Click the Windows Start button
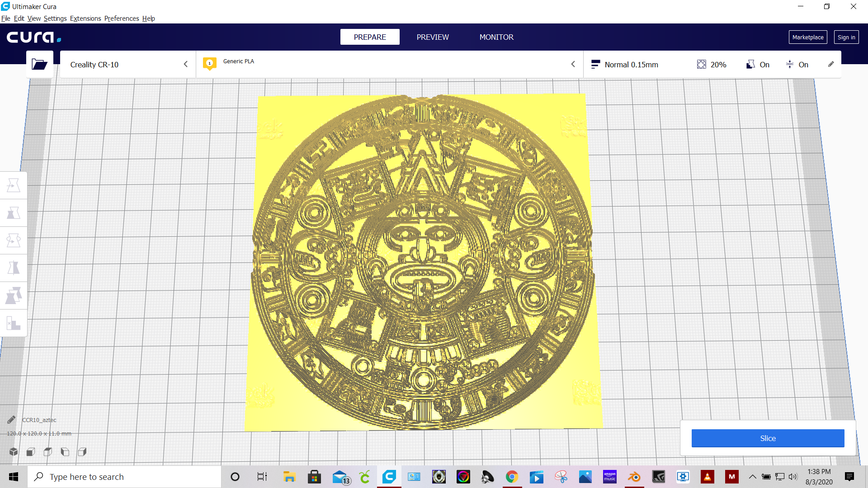This screenshot has width=868, height=488. click(14, 477)
